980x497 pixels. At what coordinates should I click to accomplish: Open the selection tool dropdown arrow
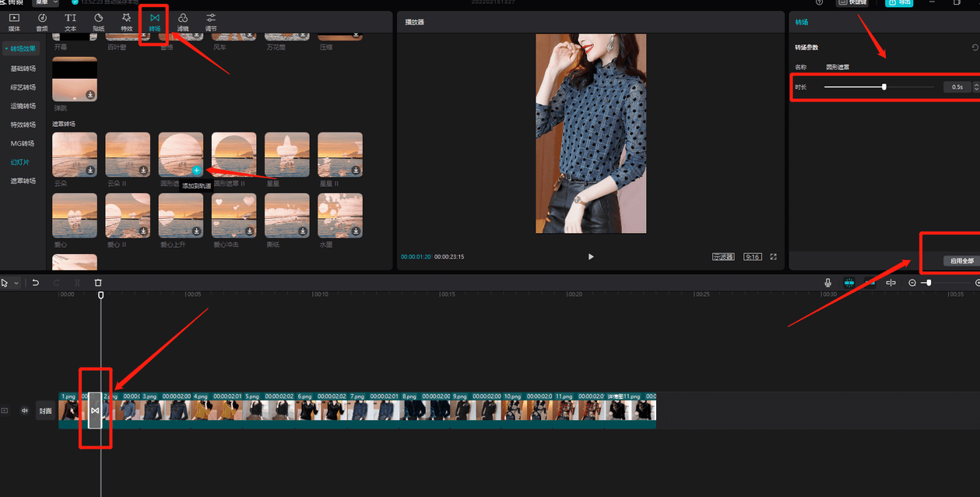pos(16,283)
